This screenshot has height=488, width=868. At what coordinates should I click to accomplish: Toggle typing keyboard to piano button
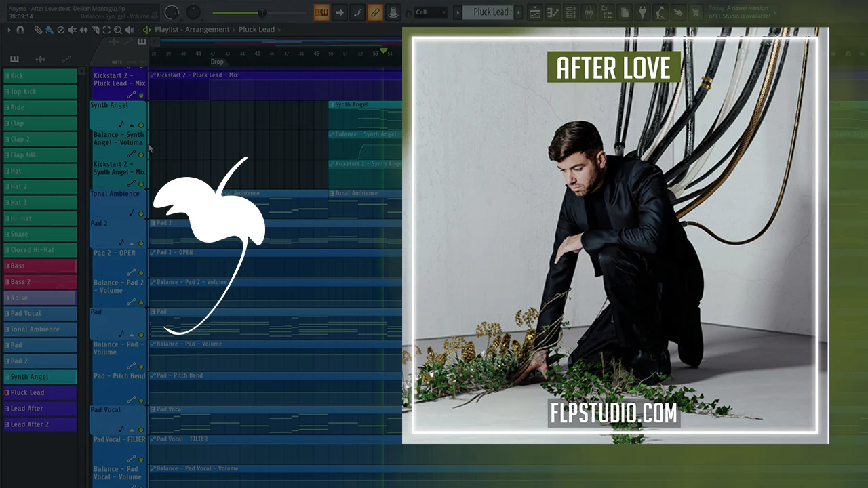point(321,12)
